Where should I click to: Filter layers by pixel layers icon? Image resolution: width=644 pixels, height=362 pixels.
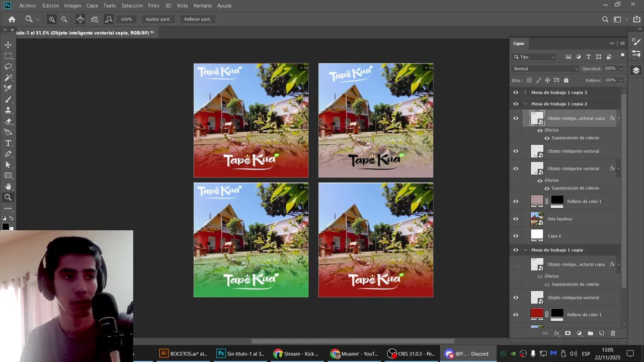click(x=569, y=57)
